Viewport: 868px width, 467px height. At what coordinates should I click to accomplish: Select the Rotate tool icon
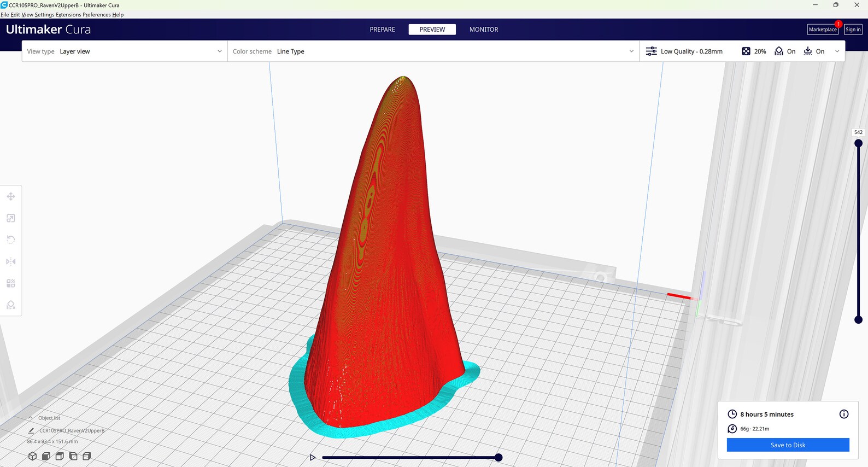coord(11,240)
